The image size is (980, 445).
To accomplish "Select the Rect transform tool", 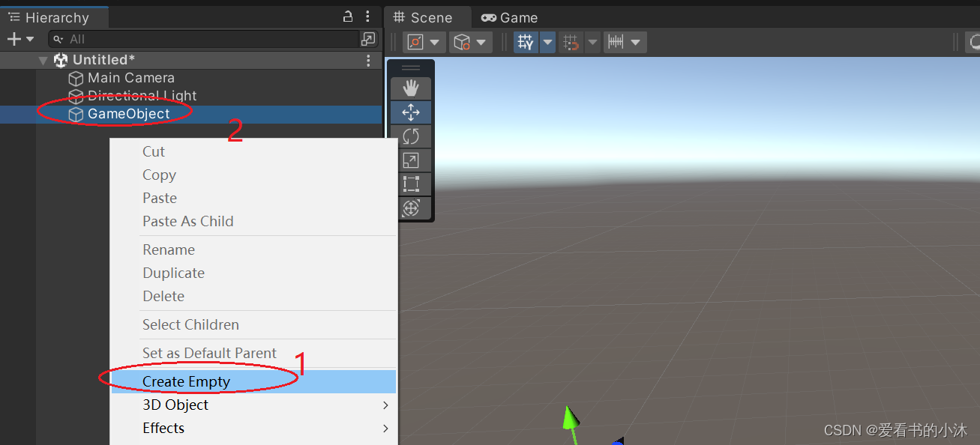I will [x=411, y=184].
